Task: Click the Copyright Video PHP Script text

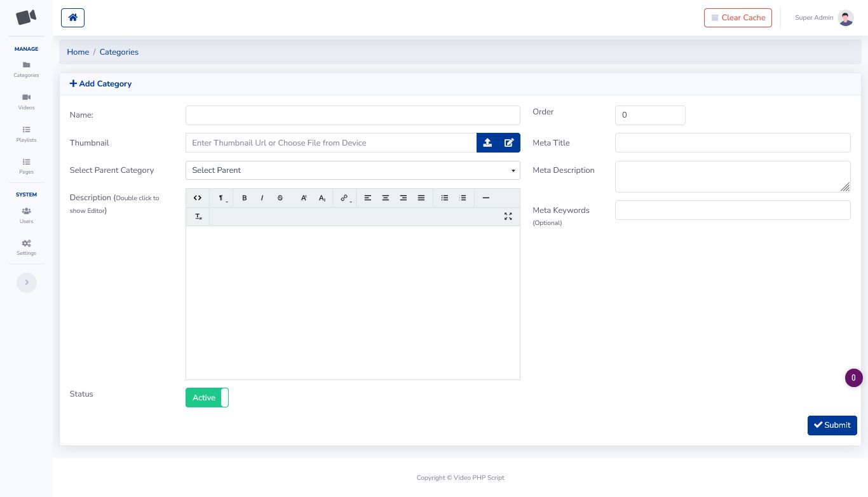Action: click(461, 478)
